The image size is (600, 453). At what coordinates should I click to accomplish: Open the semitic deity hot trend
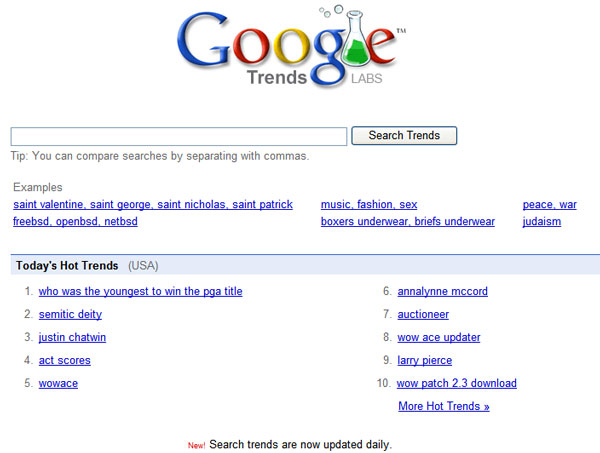coord(70,314)
